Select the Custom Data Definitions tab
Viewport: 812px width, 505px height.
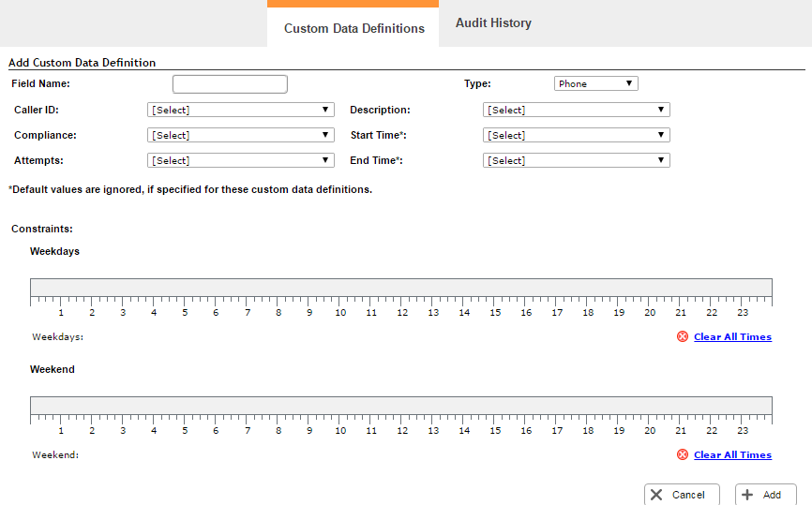353,28
